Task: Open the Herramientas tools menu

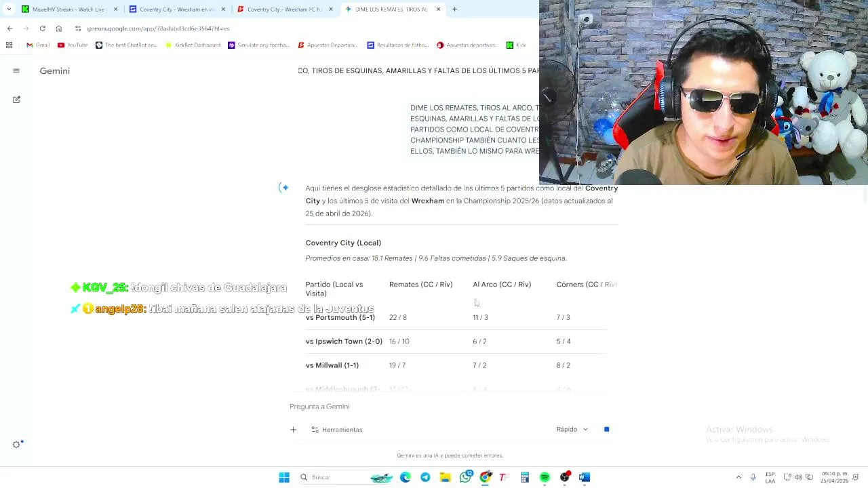Action: tap(337, 430)
